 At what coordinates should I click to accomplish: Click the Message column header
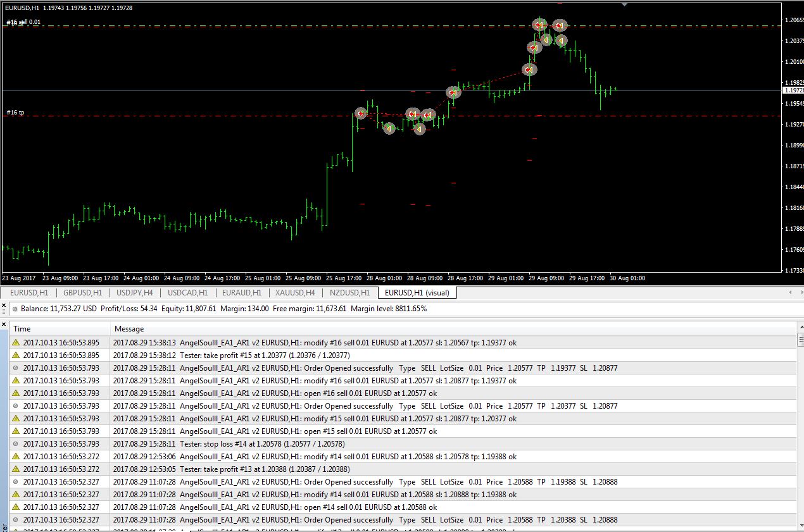(x=129, y=328)
